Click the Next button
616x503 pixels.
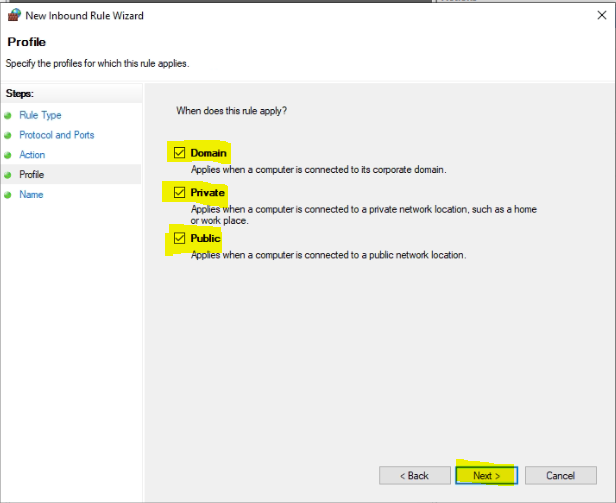486,475
